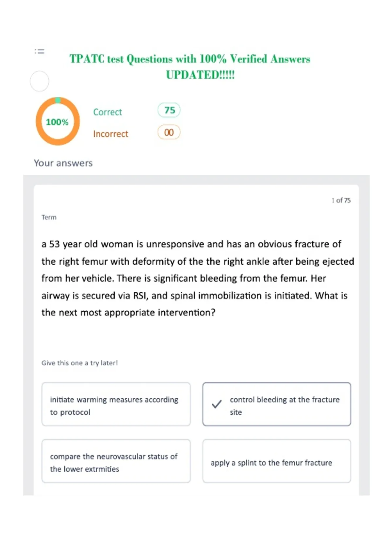Viewport: 392px width, 556px height.
Task: Click the 53 year old woman question text
Action: (198, 278)
